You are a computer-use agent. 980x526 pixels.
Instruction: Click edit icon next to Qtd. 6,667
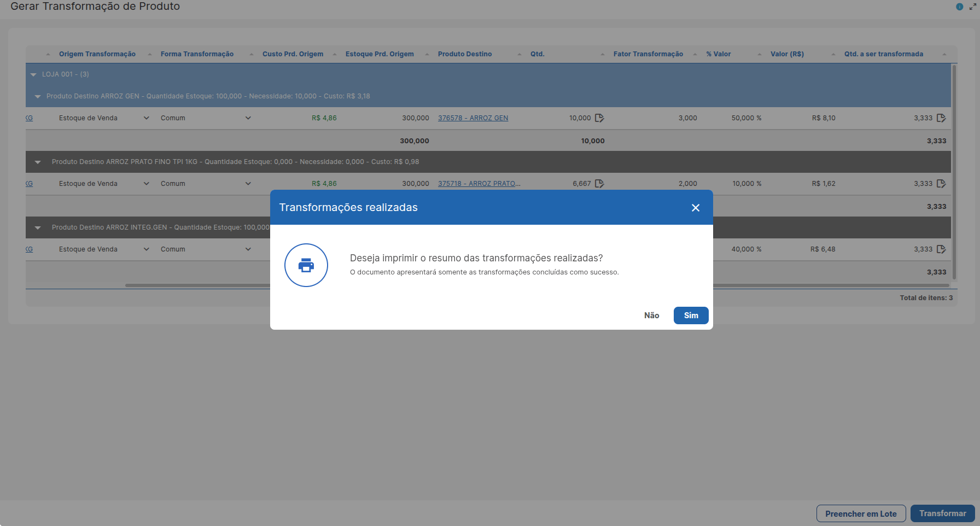pyautogui.click(x=599, y=184)
